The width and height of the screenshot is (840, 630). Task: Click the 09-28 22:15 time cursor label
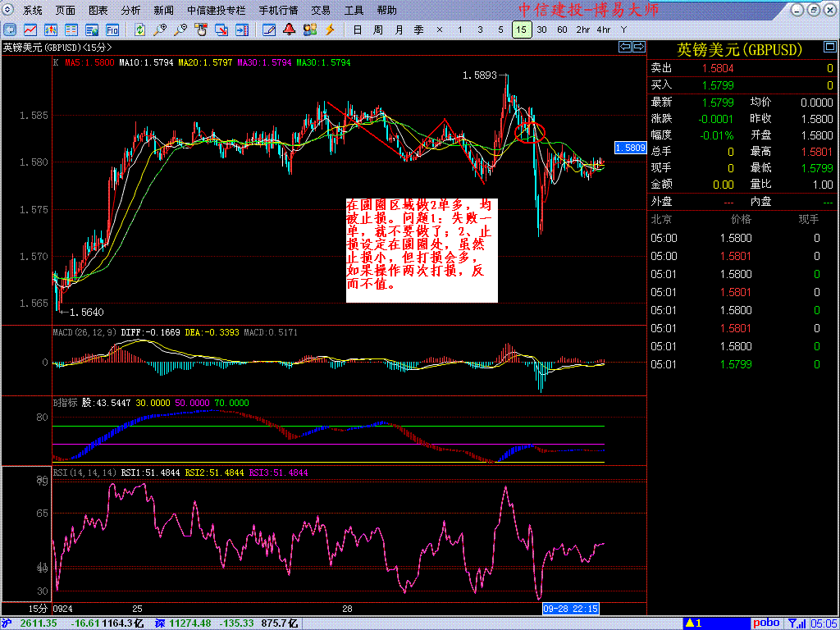tap(571, 609)
